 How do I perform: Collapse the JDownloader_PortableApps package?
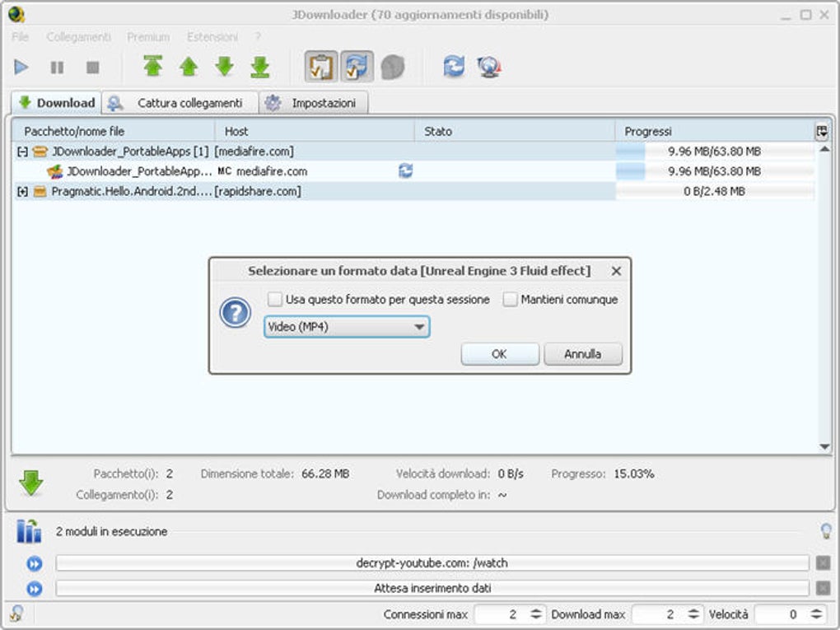[x=22, y=152]
